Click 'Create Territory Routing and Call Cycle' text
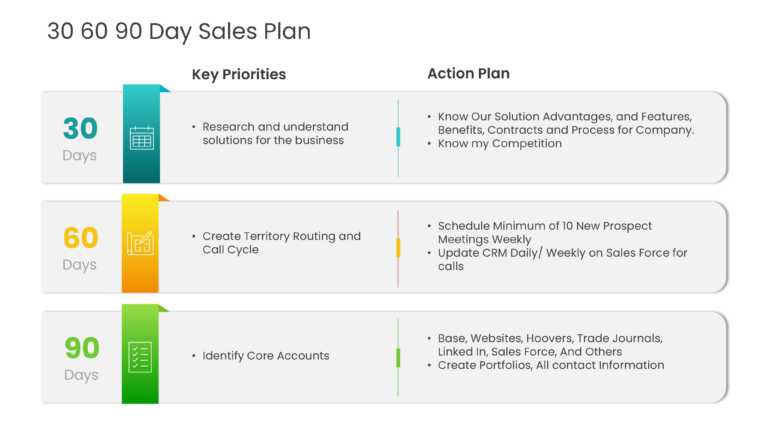The height and width of the screenshot is (432, 768). tap(280, 243)
